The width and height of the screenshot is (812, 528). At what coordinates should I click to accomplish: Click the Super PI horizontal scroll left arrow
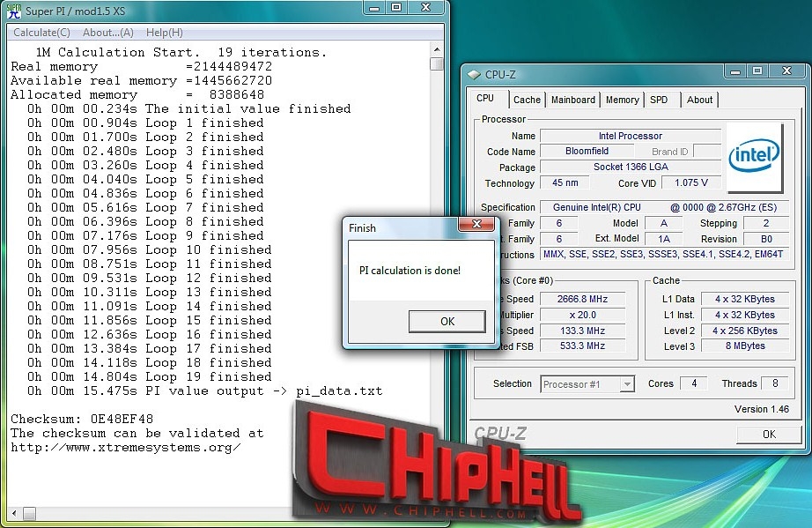(14, 514)
